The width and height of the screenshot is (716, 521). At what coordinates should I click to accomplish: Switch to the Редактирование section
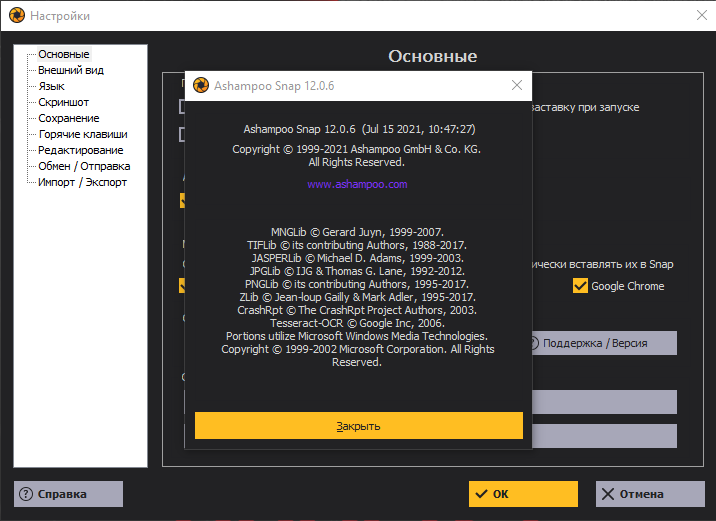tap(80, 150)
